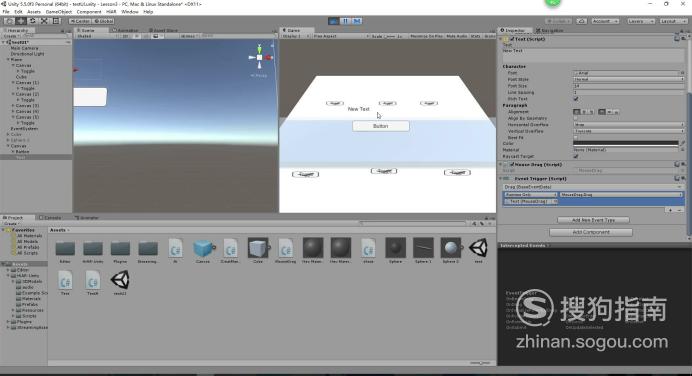
Task: Select the test22 scene asset
Action: tap(120, 282)
